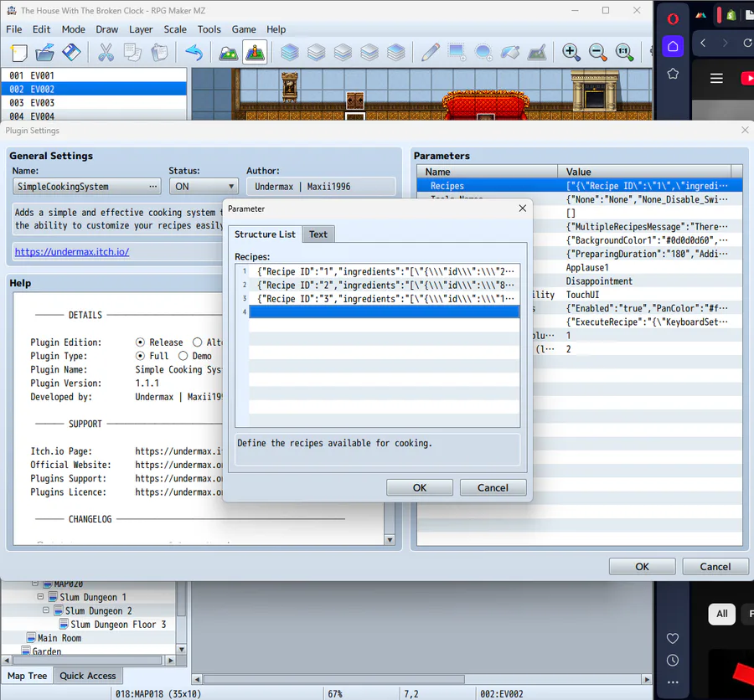Select the Rectangle drawing tool
This screenshot has height=700, width=754.
(457, 52)
